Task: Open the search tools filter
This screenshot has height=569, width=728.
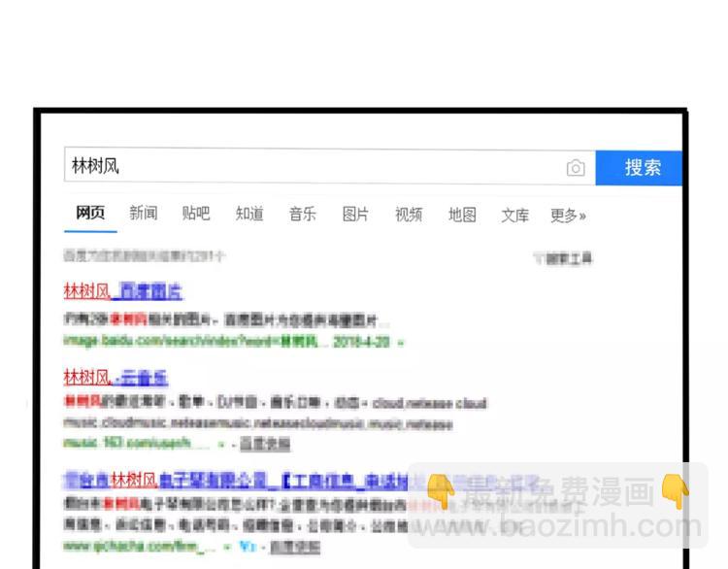Action: coord(563,258)
